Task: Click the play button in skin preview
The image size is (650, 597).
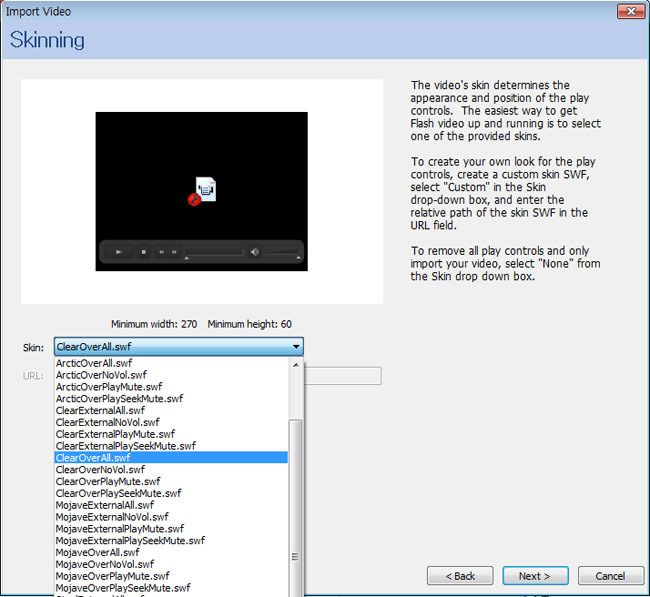Action: click(x=119, y=252)
